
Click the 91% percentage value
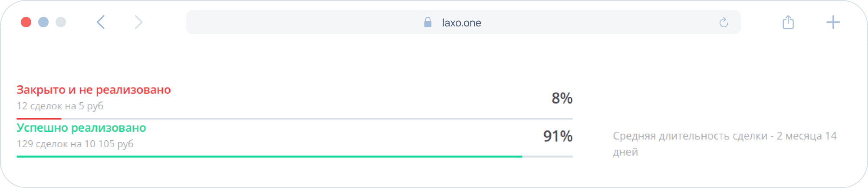[x=558, y=136]
